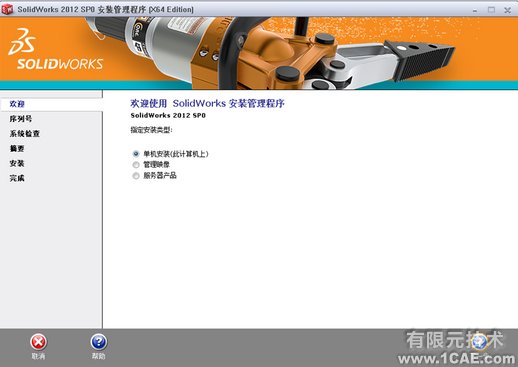Choose the 服务器产品 radio option
518x367 pixels.
(x=136, y=176)
